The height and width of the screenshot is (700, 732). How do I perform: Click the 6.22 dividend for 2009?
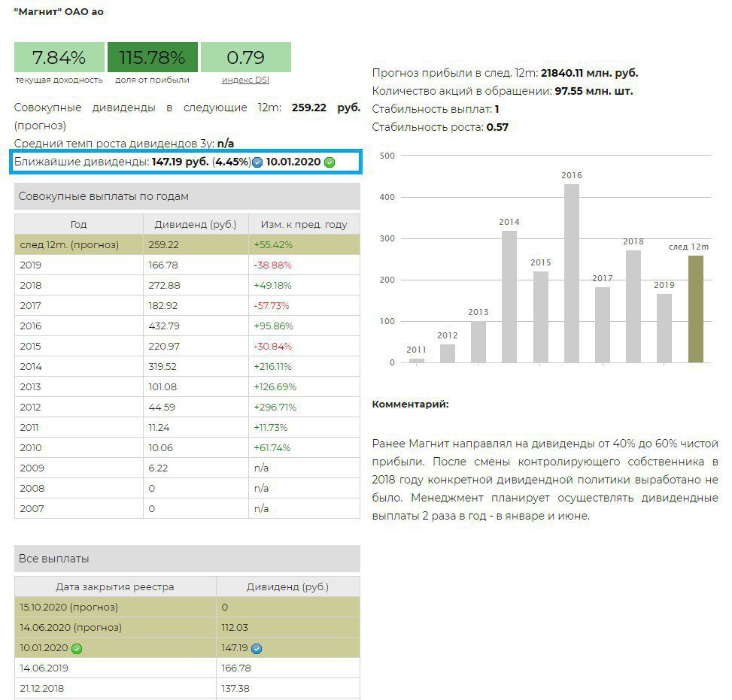tap(158, 468)
